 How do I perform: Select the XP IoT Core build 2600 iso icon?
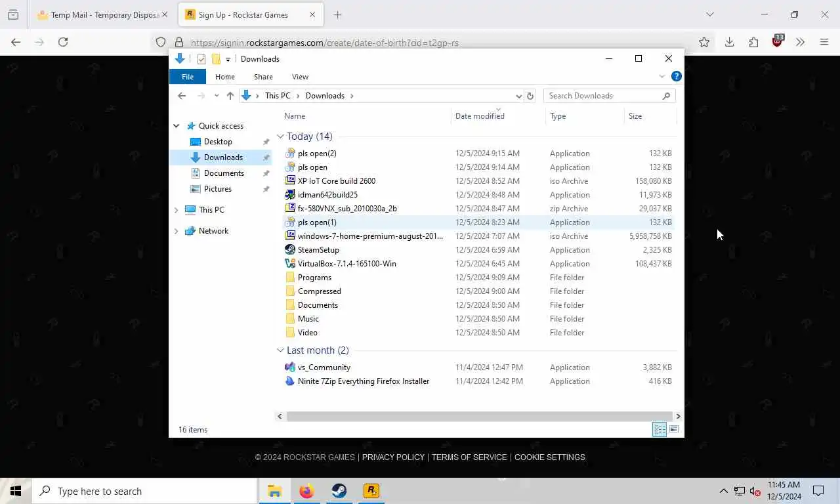[x=290, y=181]
